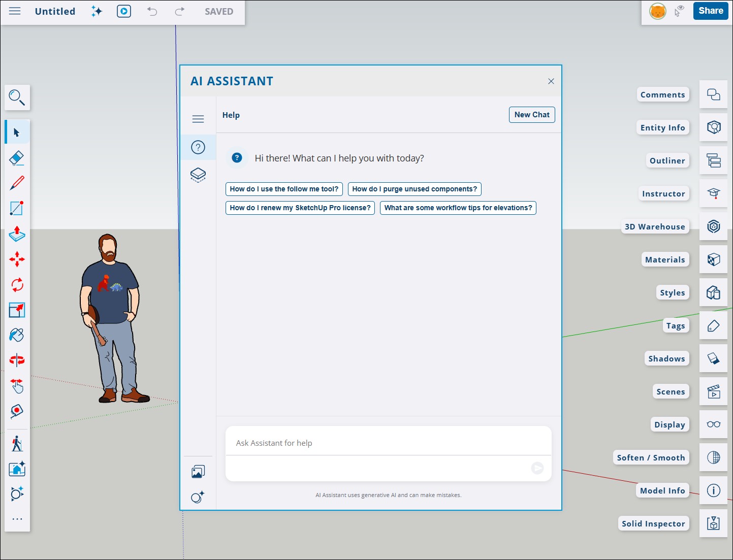Pick the Paint Bucket tool
This screenshot has height=560, width=733.
click(17, 335)
